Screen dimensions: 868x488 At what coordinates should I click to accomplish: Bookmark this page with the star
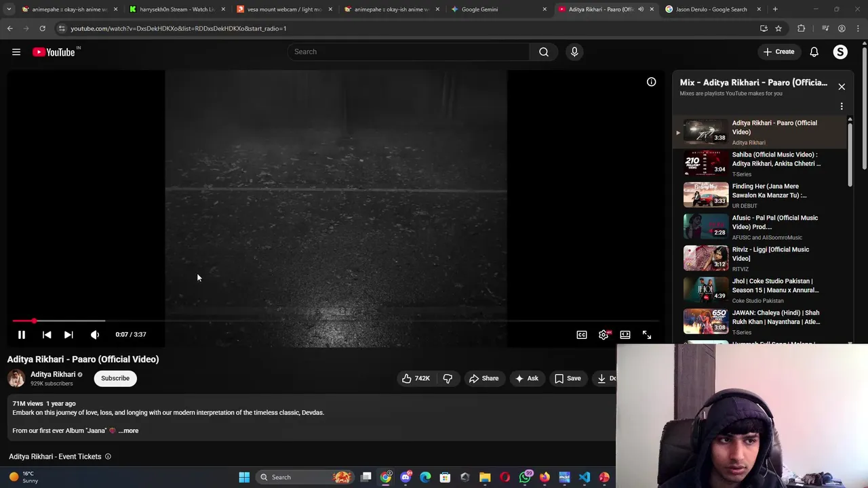click(778, 28)
